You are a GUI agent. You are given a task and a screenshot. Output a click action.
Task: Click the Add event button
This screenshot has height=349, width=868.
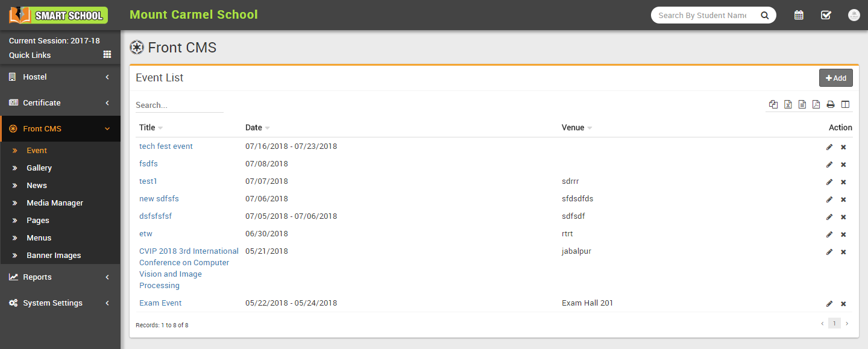click(835, 78)
